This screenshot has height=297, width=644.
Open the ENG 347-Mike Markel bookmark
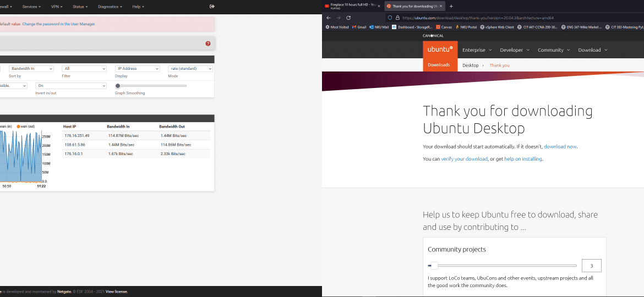point(581,27)
